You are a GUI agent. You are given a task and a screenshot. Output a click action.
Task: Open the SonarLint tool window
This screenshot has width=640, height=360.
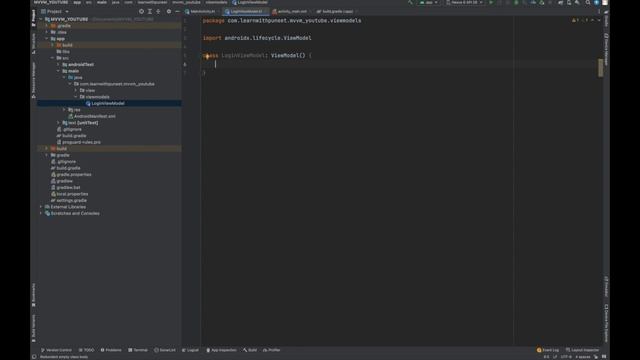[165, 350]
